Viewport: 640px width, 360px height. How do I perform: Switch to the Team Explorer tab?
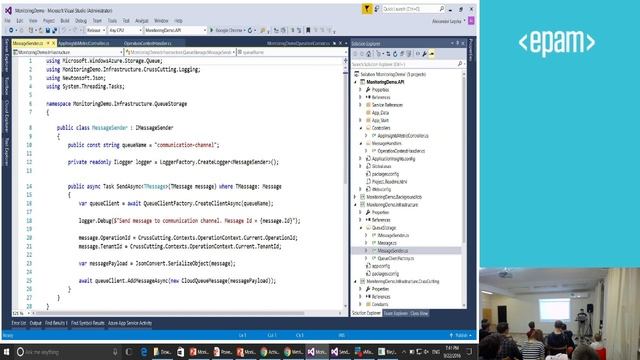click(395, 313)
